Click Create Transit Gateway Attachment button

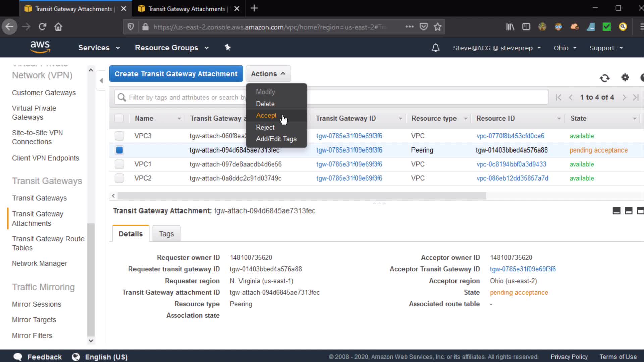(x=176, y=74)
